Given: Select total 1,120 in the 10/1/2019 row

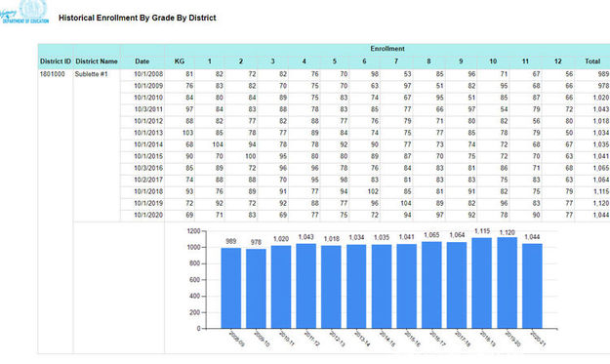Looking at the screenshot, I should coord(601,203).
